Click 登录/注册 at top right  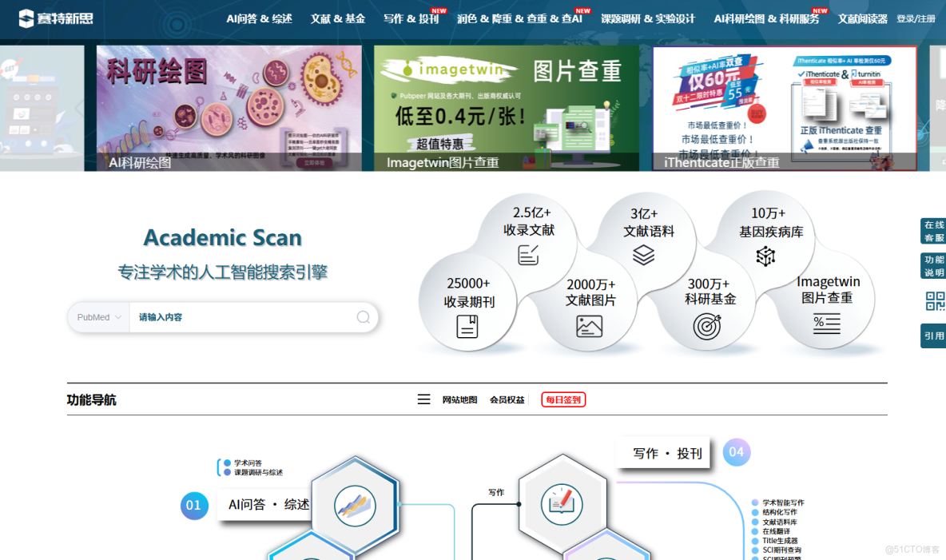pos(915,17)
